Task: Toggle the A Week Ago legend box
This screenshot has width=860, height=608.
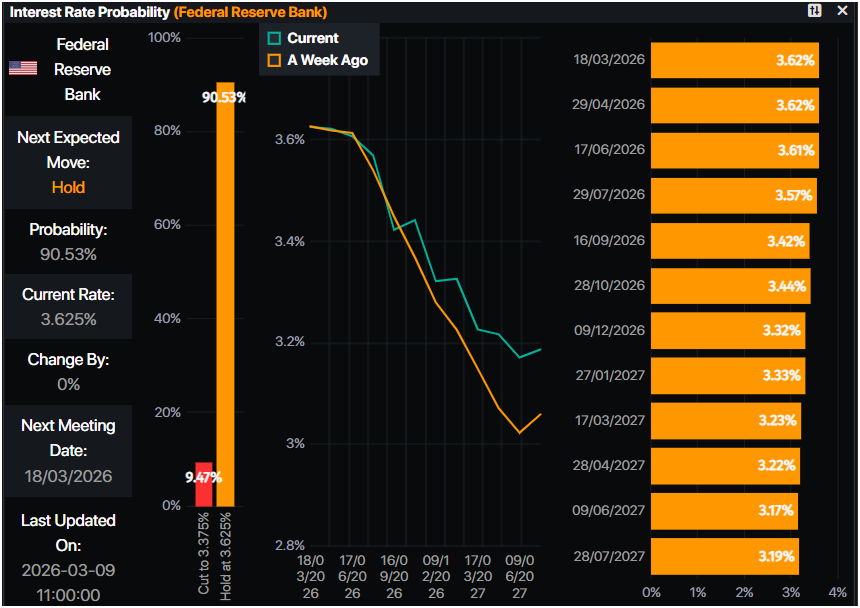Action: tap(274, 60)
